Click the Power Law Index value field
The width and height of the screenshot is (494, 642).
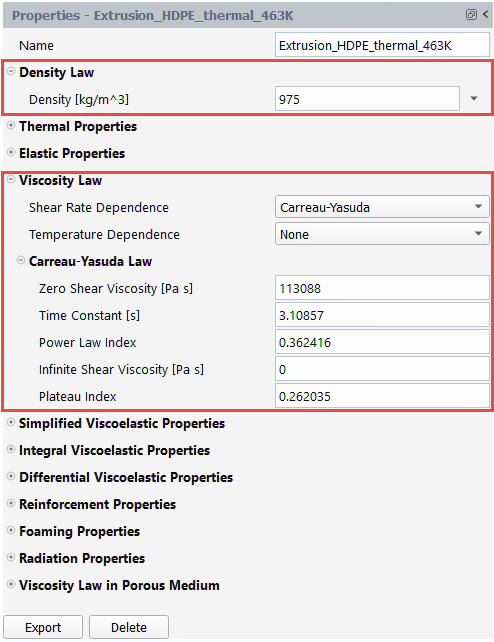[382, 342]
